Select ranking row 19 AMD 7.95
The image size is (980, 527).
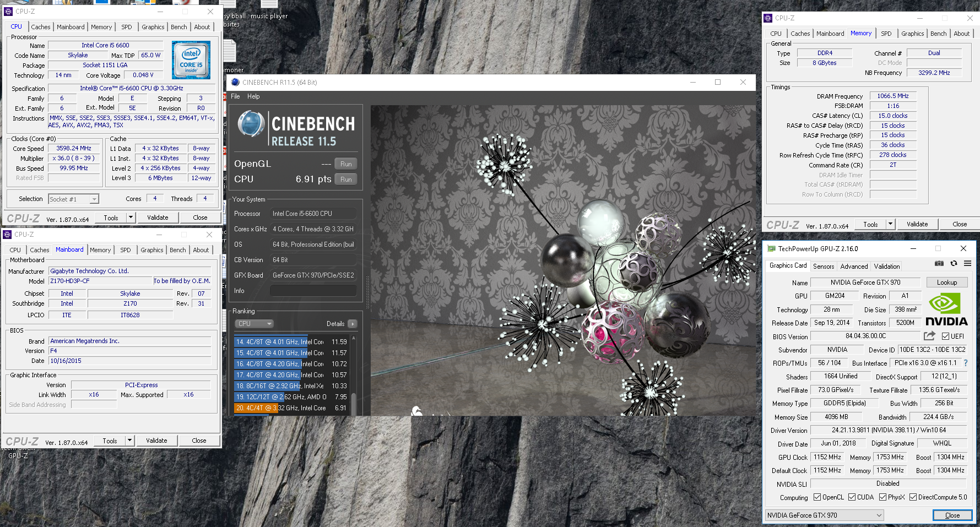[291, 397]
